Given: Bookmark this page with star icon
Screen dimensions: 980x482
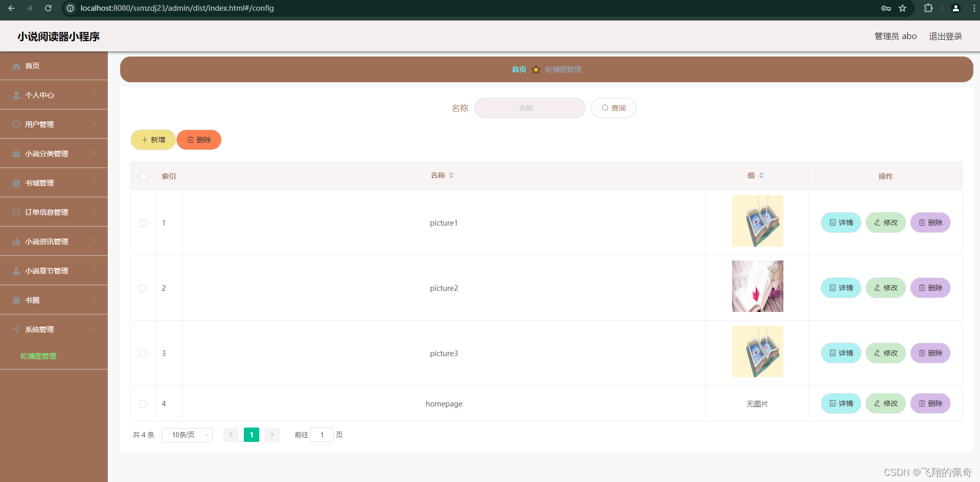Looking at the screenshot, I should (x=902, y=8).
